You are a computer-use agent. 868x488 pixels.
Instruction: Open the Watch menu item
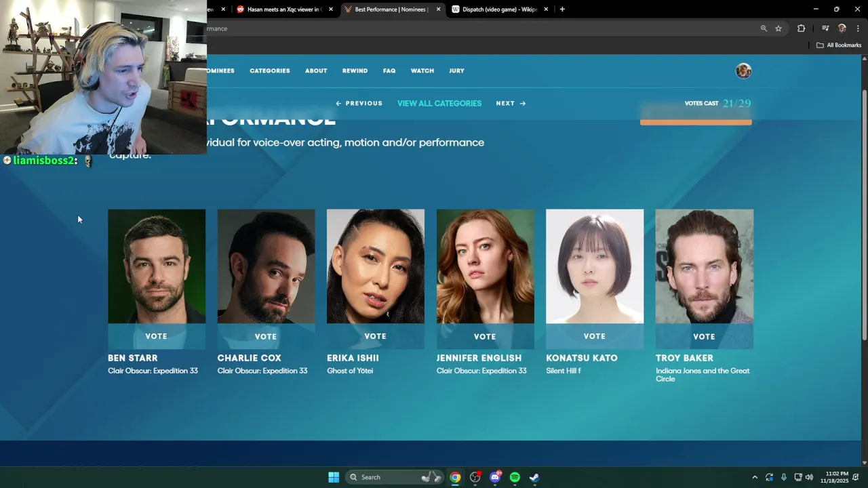(x=422, y=70)
